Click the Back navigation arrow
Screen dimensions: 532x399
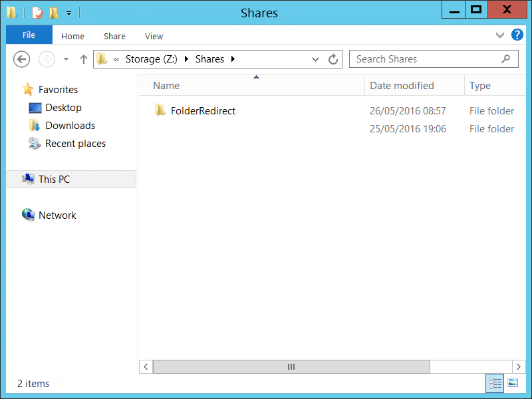click(x=22, y=59)
